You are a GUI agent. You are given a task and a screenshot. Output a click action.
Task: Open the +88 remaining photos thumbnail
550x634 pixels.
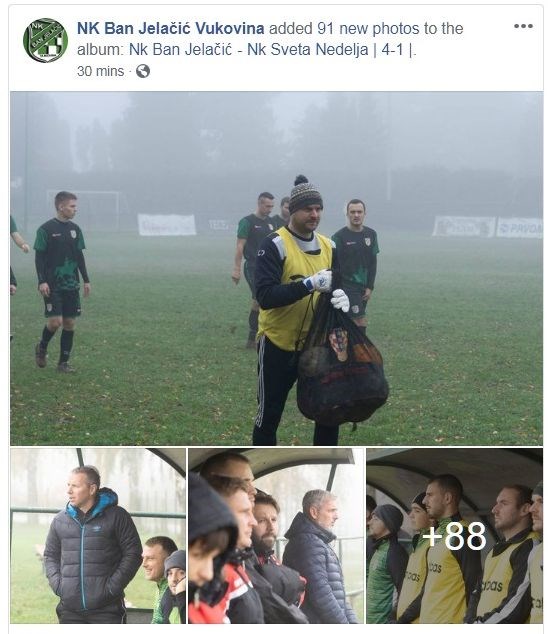[455, 535]
